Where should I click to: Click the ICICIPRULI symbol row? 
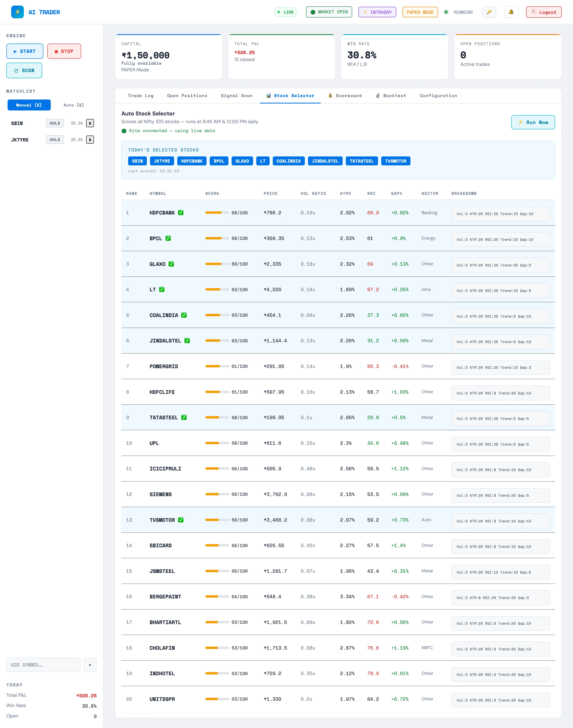tap(338, 469)
